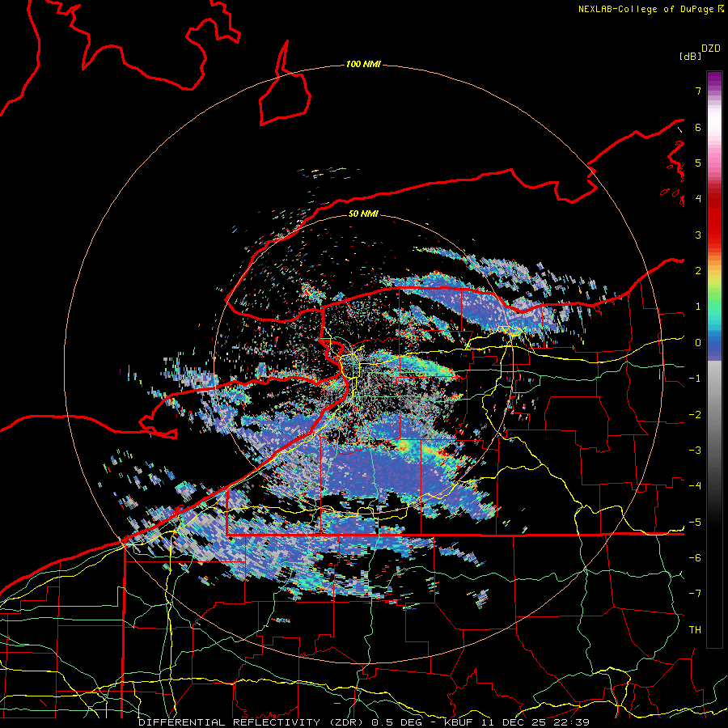Viewport: 728px width, 728px height.
Task: Pick the red 3 dB color on the scale bar
Action: point(714,235)
